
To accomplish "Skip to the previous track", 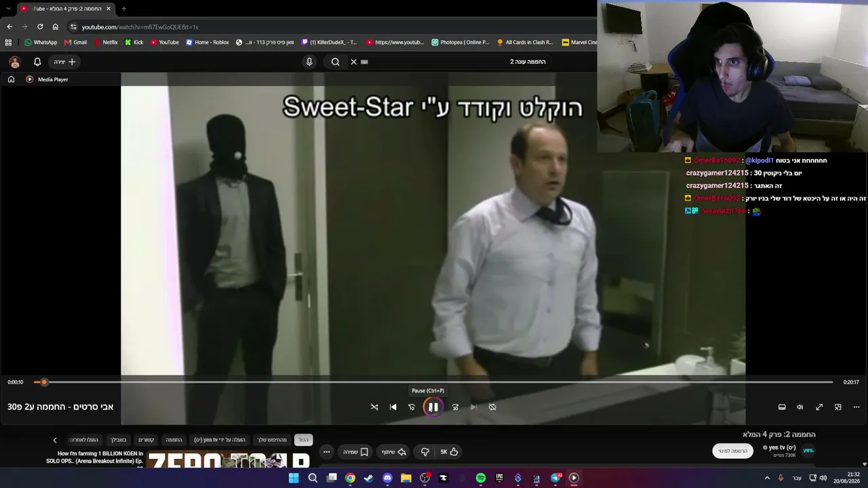I will tap(393, 407).
